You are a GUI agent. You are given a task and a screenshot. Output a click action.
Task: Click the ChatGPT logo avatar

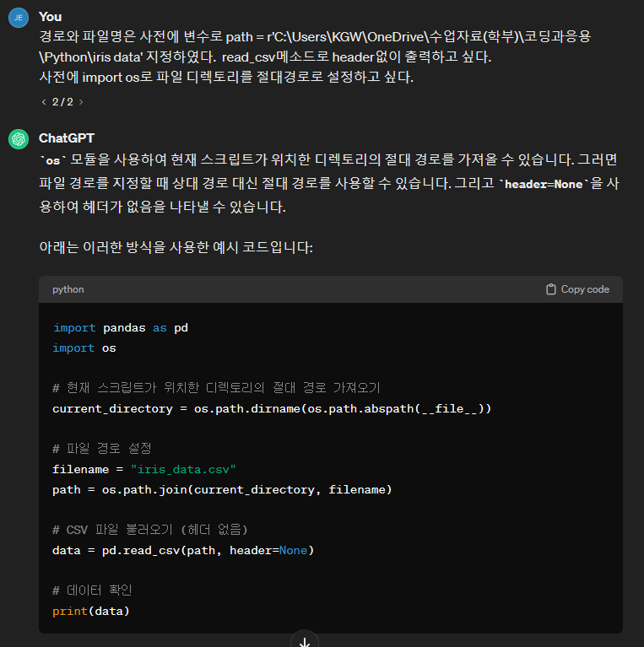(19, 139)
